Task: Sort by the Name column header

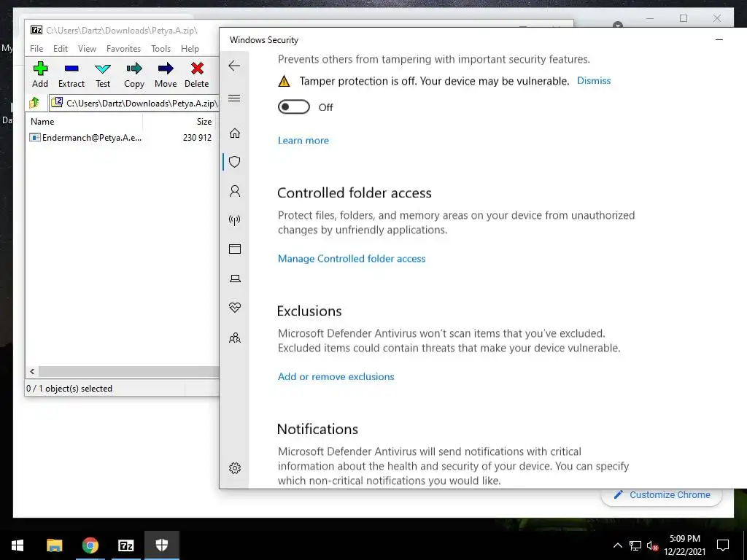Action: [85, 122]
